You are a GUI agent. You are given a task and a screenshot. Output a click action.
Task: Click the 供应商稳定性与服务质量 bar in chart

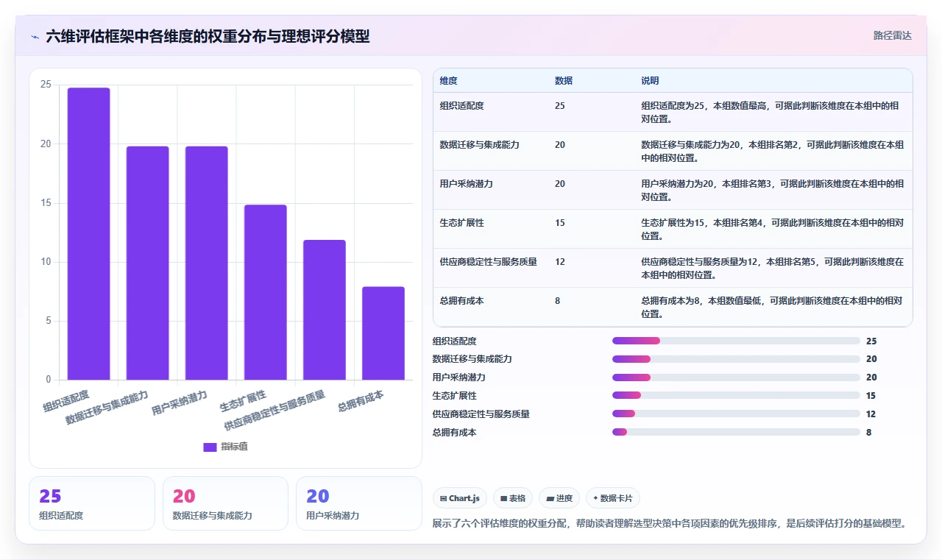[325, 310]
